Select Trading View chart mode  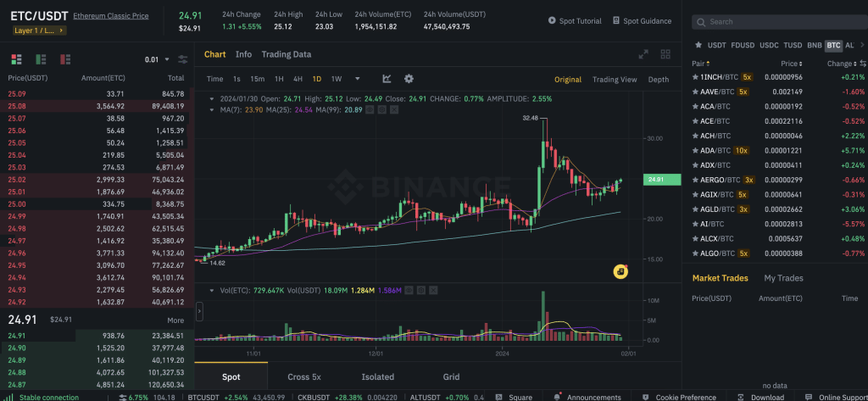pyautogui.click(x=615, y=79)
